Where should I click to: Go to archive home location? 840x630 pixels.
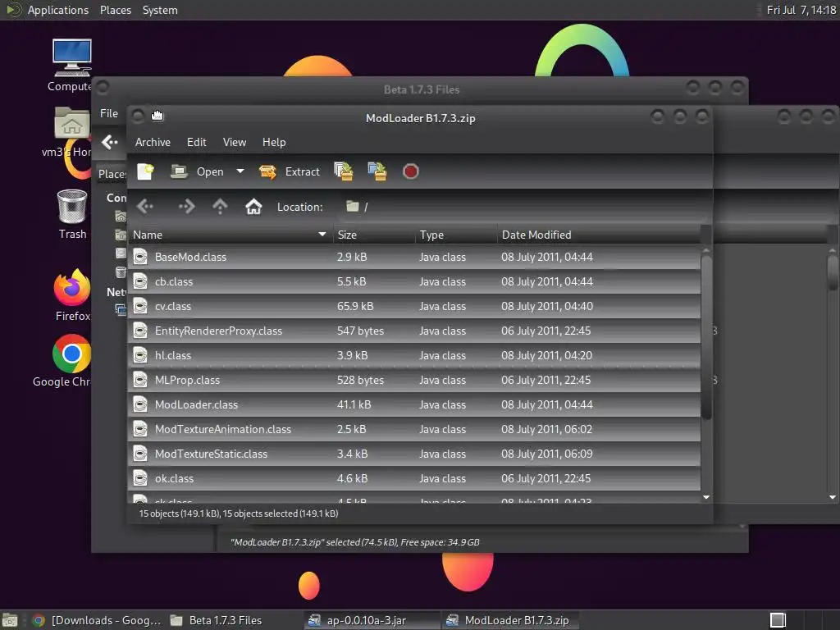[x=253, y=206]
